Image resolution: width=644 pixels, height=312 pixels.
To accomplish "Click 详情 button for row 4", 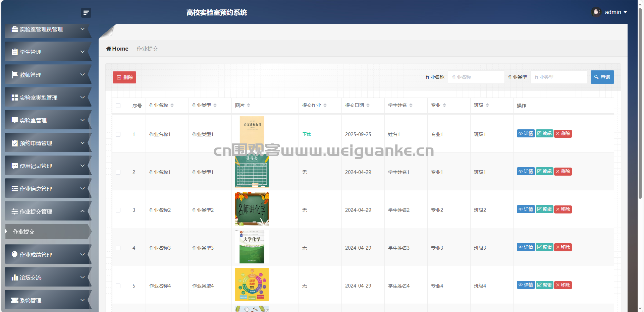I will (x=526, y=247).
